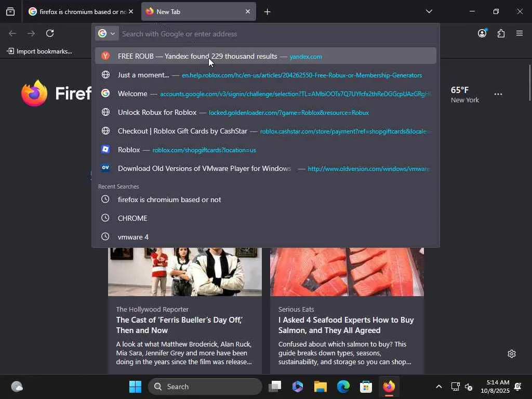
Task: Click the taskbar Search box
Action: (205, 387)
